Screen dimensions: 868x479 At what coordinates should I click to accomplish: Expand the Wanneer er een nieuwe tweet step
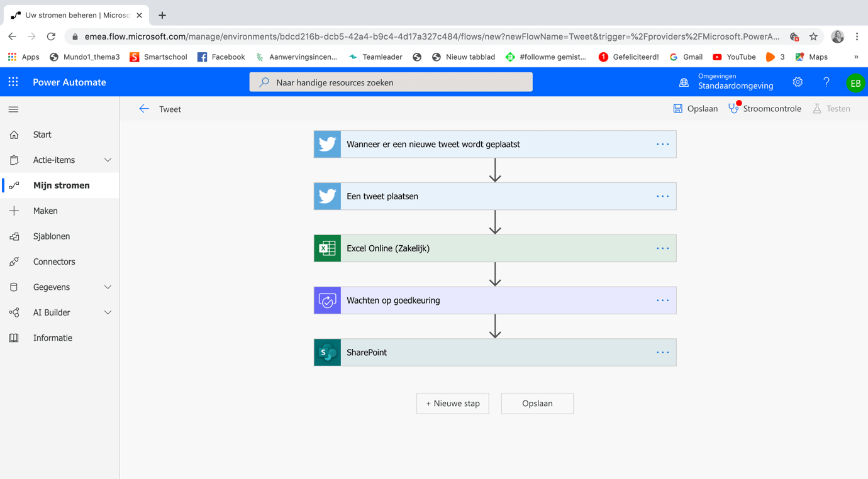point(495,144)
